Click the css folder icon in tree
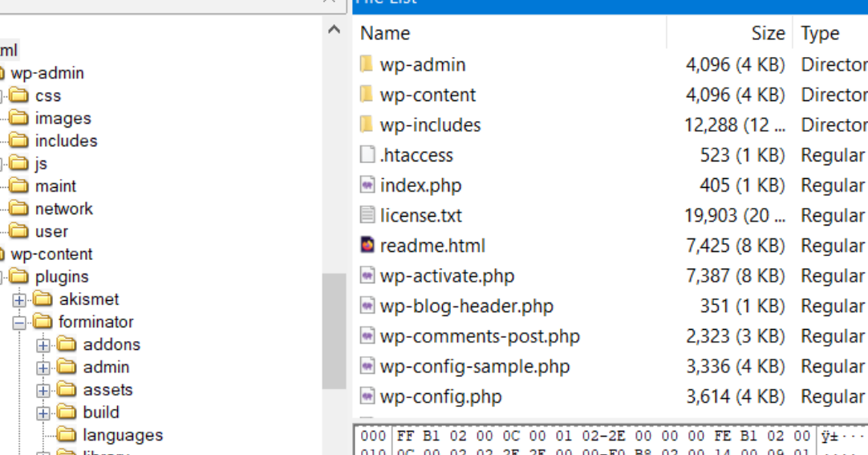Image resolution: width=868 pixels, height=455 pixels. [18, 95]
